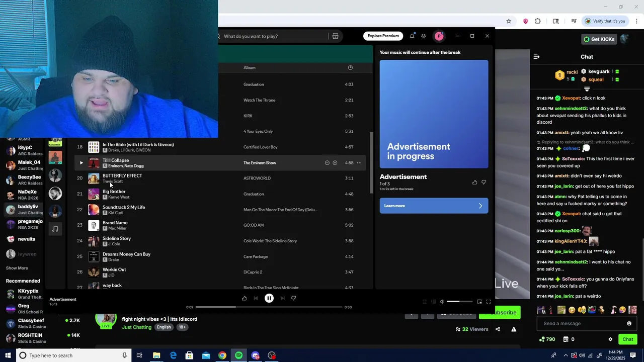Sort by the duration clock header icon
This screenshot has width=644, height=362.
point(350,68)
